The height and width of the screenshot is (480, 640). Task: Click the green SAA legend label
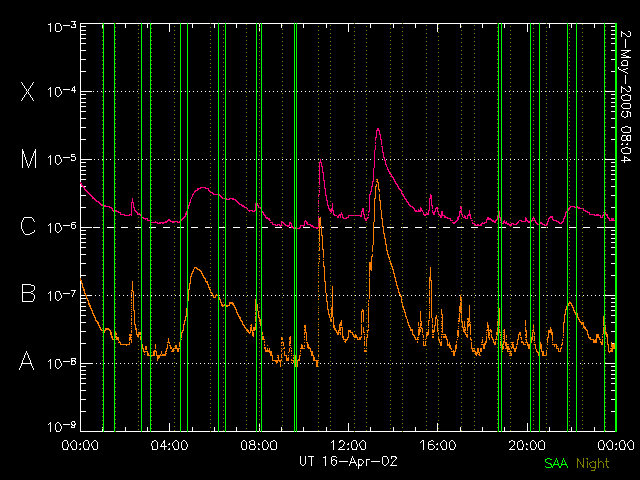556,463
